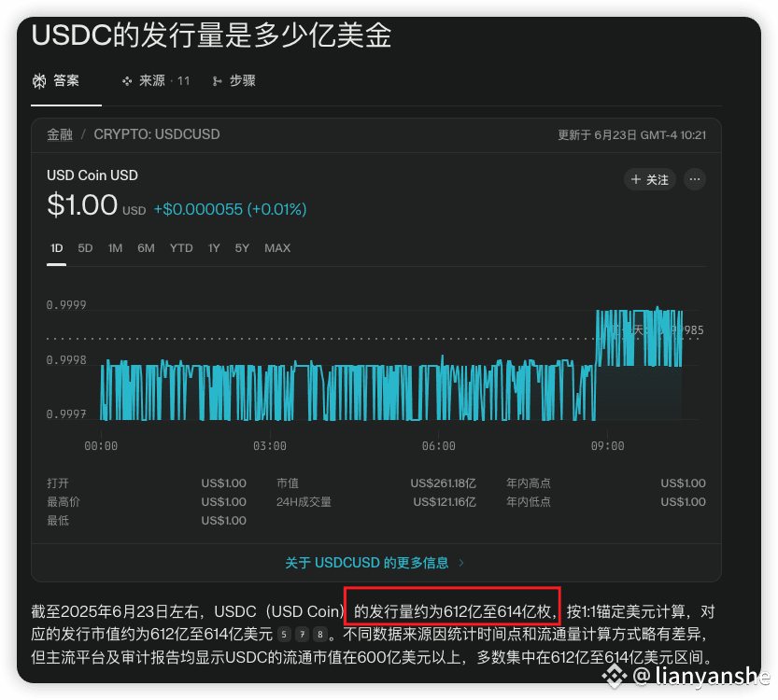The image size is (778, 700).
Task: Select the 1Y chart range
Action: pyautogui.click(x=214, y=248)
